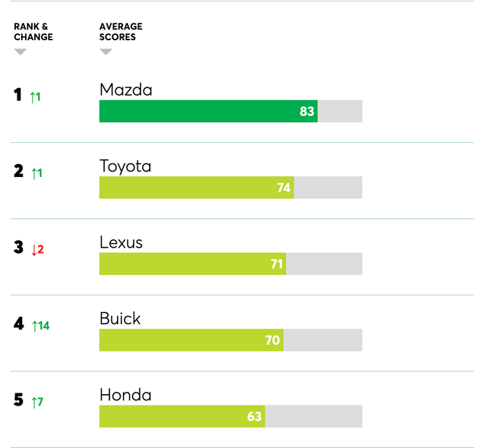
Task: Click the green up arrow beside rank 5
Action: [34, 402]
